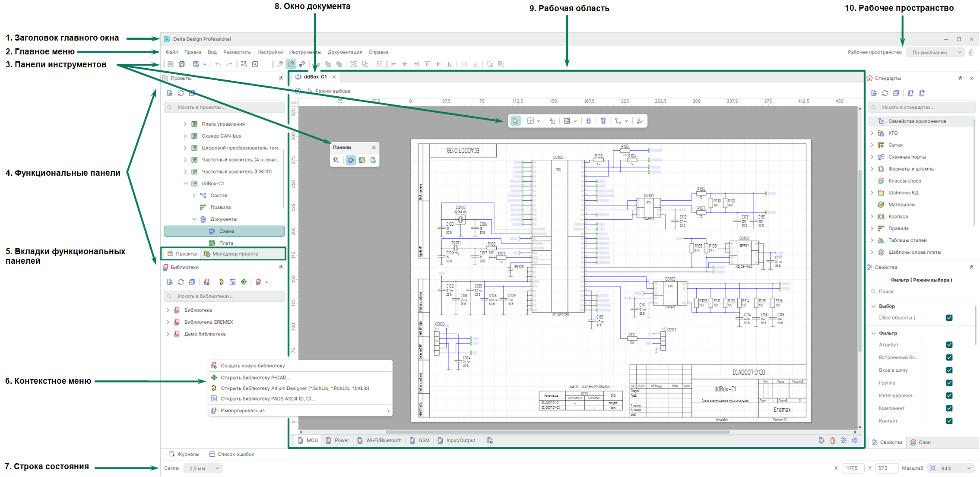980x477 pixels.
Task: Click refresh icon in Стандарты panel
Action: [x=885, y=93]
